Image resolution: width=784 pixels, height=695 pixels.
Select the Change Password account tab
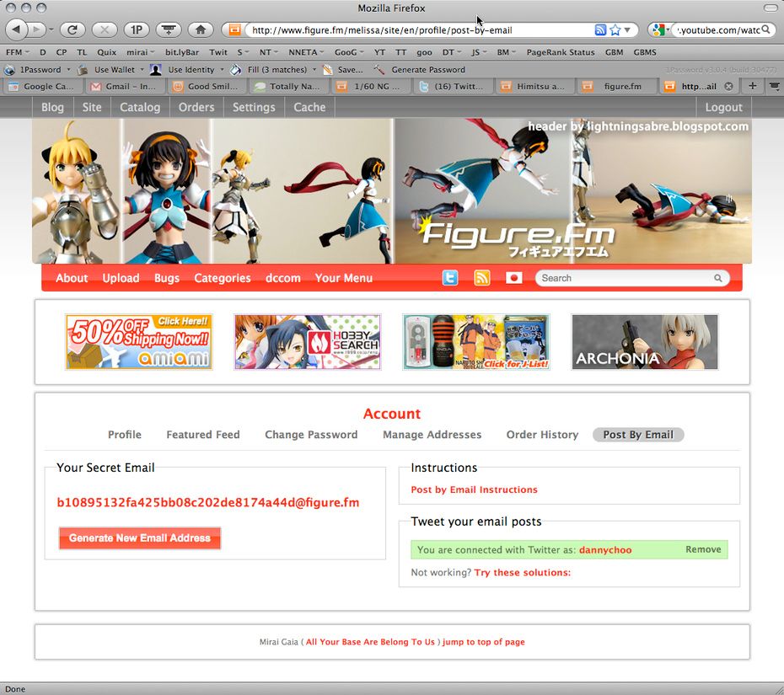[311, 435]
